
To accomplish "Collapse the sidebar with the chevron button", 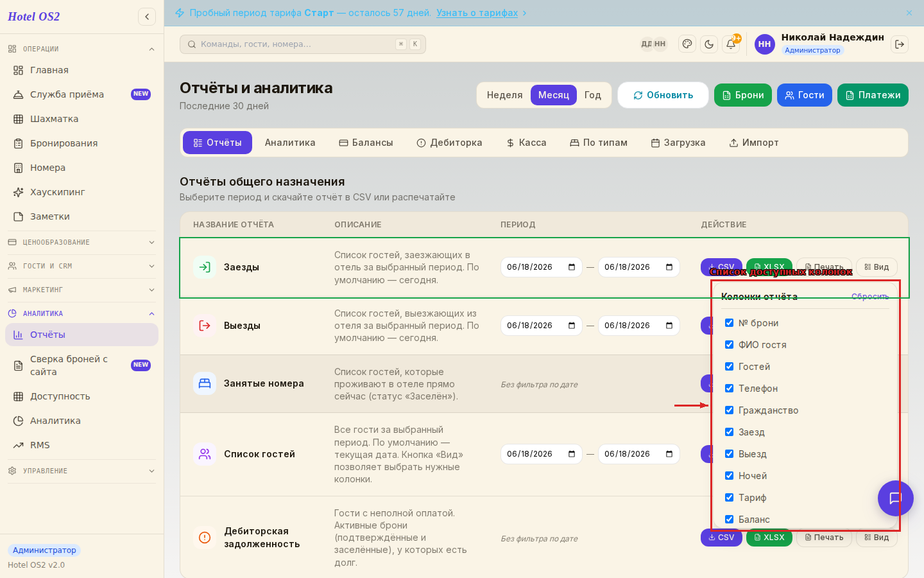I will (x=147, y=17).
